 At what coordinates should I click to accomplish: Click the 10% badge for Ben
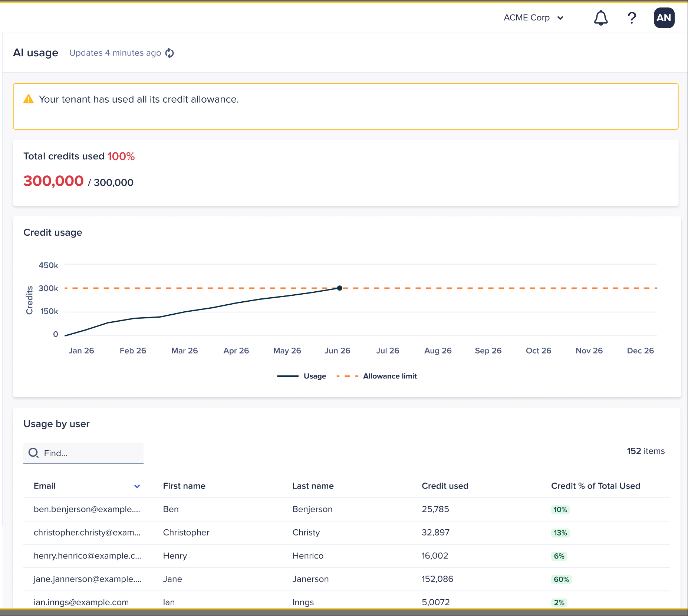coord(560,510)
